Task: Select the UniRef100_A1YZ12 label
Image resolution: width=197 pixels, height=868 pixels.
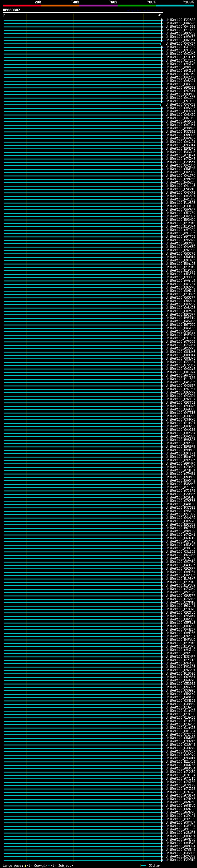Action: [x=180, y=660]
